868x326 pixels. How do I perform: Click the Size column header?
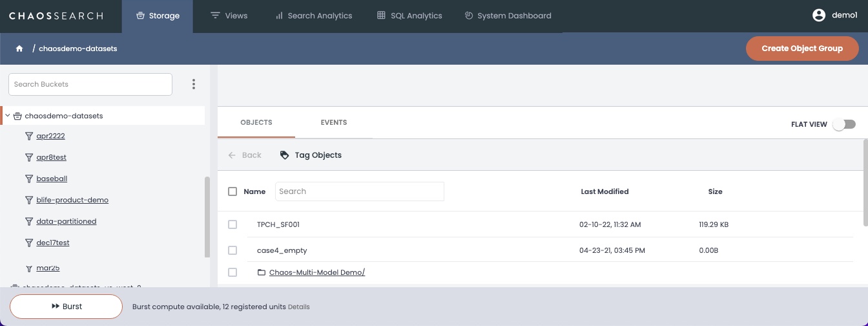click(715, 191)
